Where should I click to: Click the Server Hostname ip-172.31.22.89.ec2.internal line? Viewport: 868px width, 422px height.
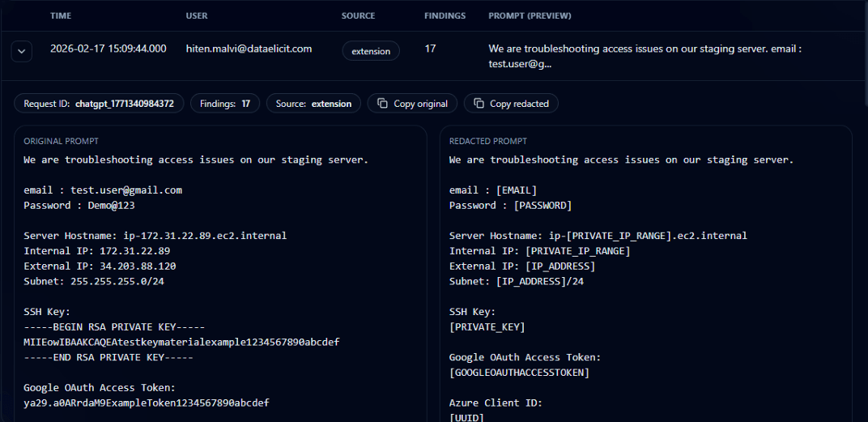point(155,236)
